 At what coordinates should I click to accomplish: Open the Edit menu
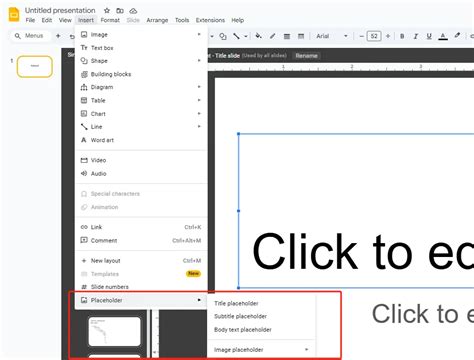(x=47, y=20)
